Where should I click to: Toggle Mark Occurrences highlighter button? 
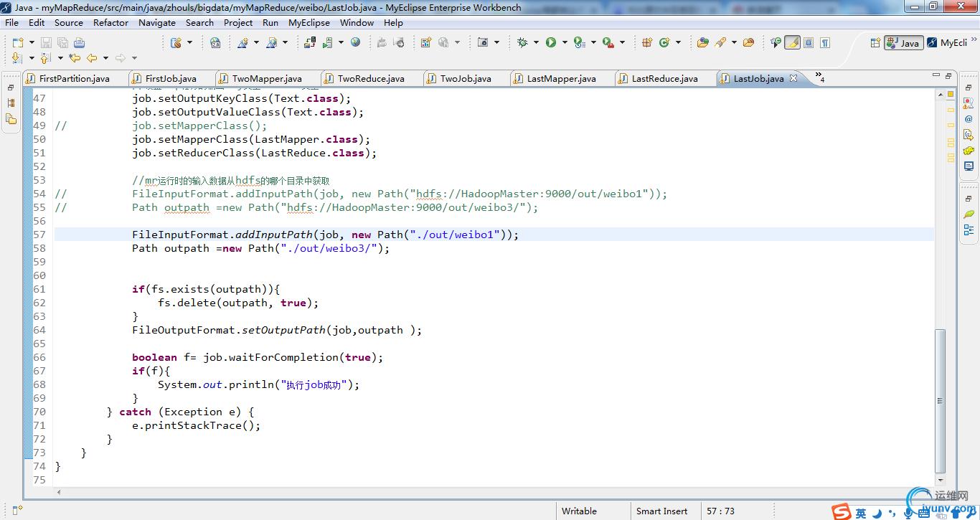pyautogui.click(x=792, y=42)
